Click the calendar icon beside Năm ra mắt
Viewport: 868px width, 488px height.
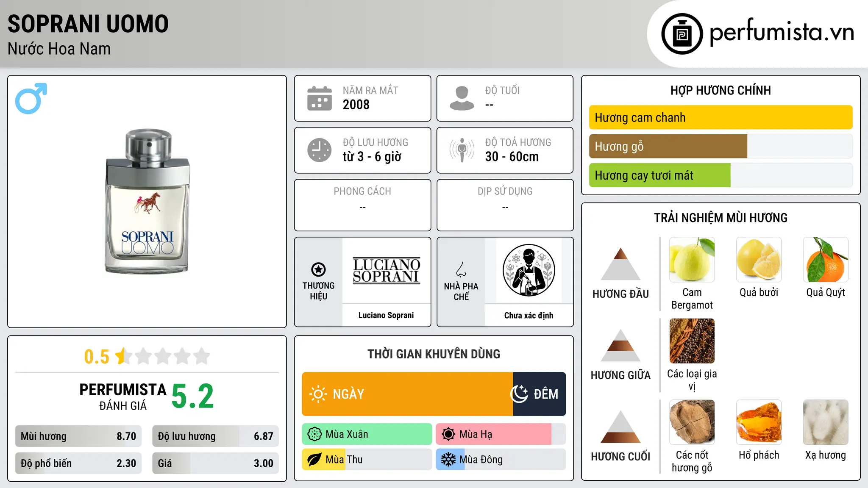(x=319, y=98)
